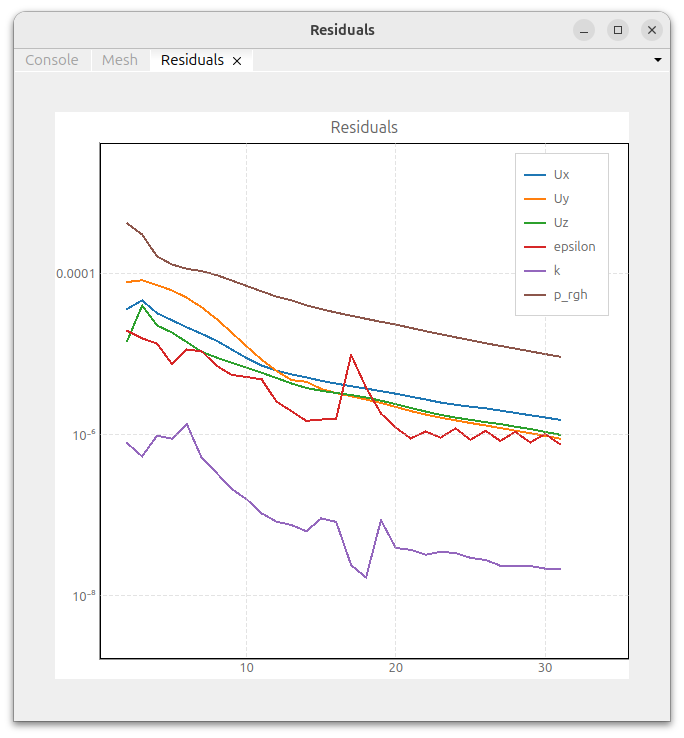Click the red epsilon line sample in legend
The width and height of the screenshot is (684, 738).
click(x=535, y=247)
